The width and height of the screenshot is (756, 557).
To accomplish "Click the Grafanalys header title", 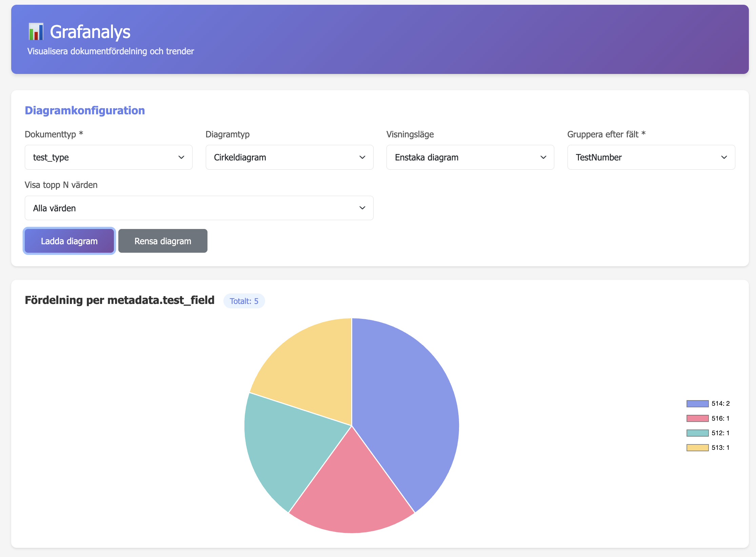I will (x=90, y=32).
